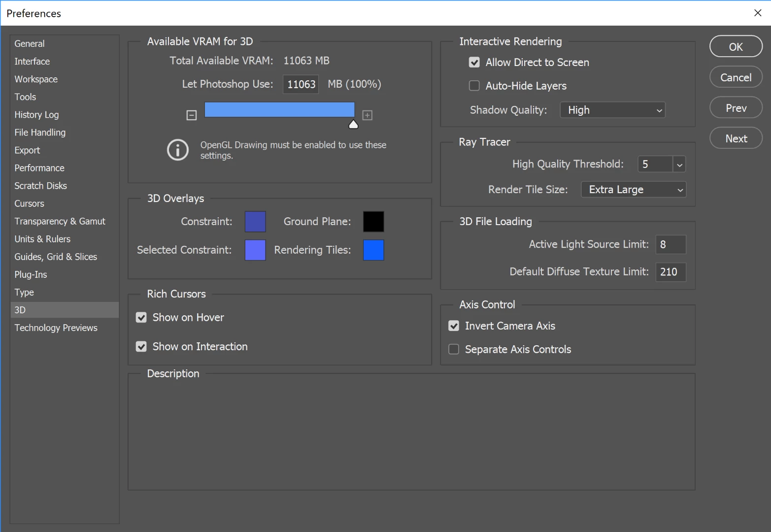Click Default Diffuse Texture Limit field
The height and width of the screenshot is (532, 771).
(670, 272)
